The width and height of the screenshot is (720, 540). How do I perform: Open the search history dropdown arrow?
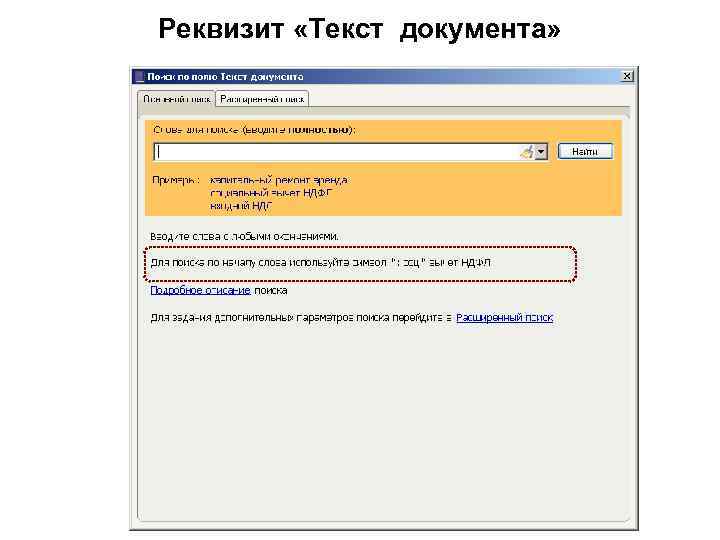pos(541,152)
